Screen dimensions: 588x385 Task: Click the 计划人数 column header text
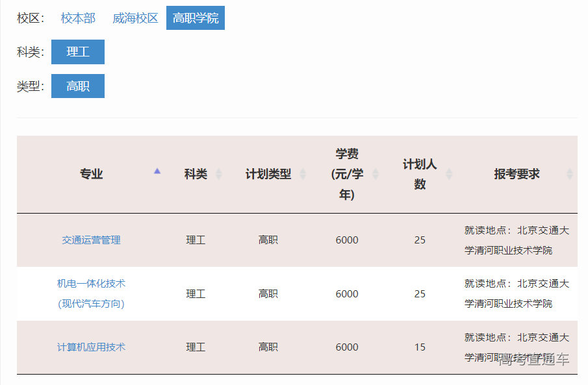(420, 174)
